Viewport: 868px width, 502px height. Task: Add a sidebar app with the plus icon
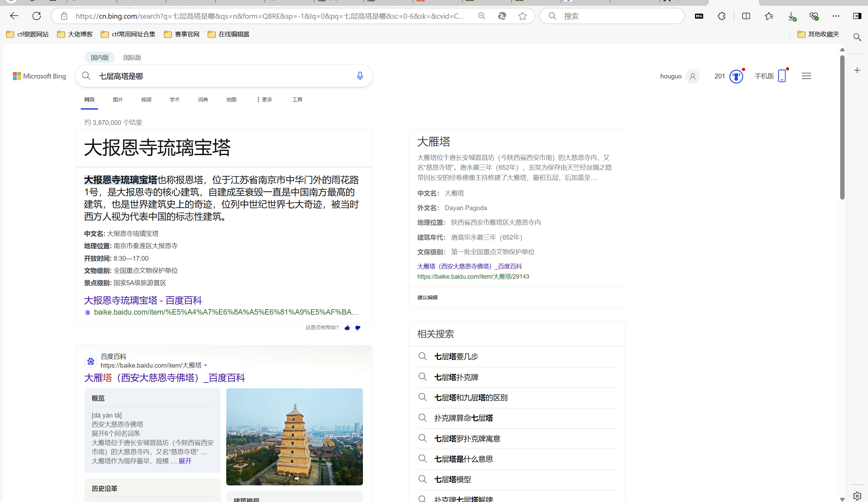click(857, 70)
